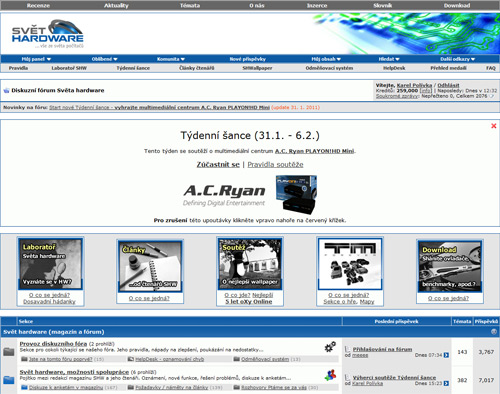The height and width of the screenshot is (394, 500).
Task: Expand the Komunita dropdown
Action: [x=171, y=59]
